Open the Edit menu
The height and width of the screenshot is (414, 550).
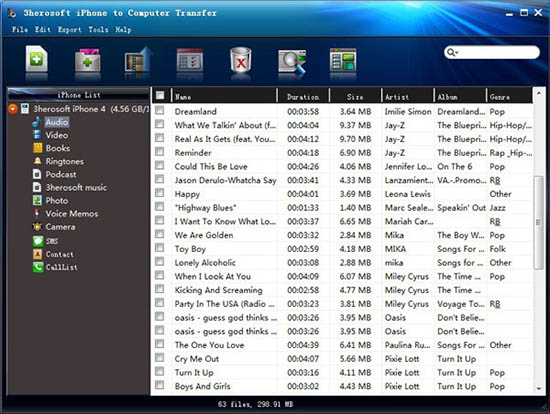coord(43,29)
